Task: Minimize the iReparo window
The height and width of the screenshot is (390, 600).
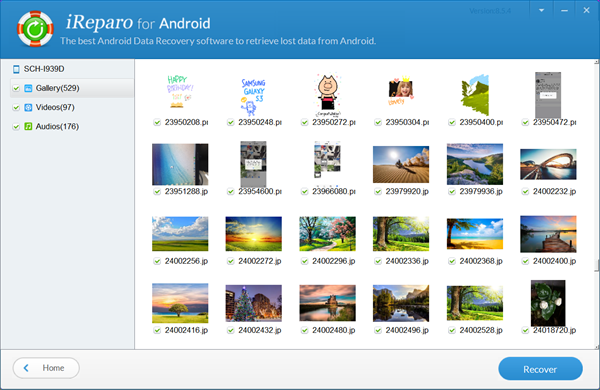Action: (564, 10)
